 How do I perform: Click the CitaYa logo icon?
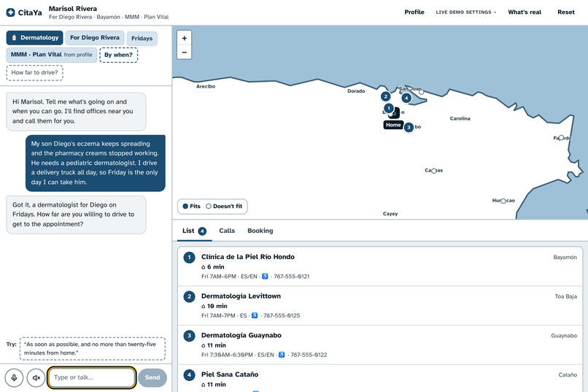(x=11, y=12)
